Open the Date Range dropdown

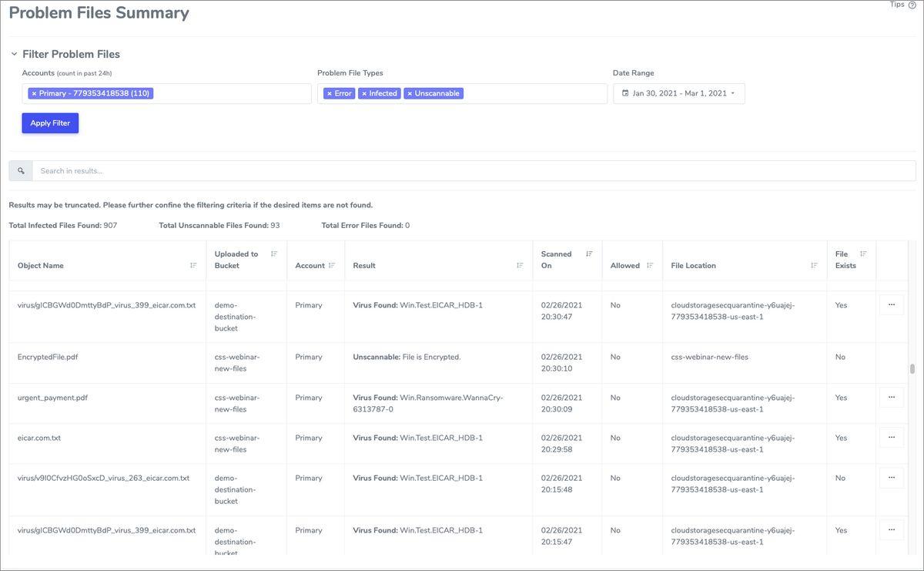[x=679, y=93]
